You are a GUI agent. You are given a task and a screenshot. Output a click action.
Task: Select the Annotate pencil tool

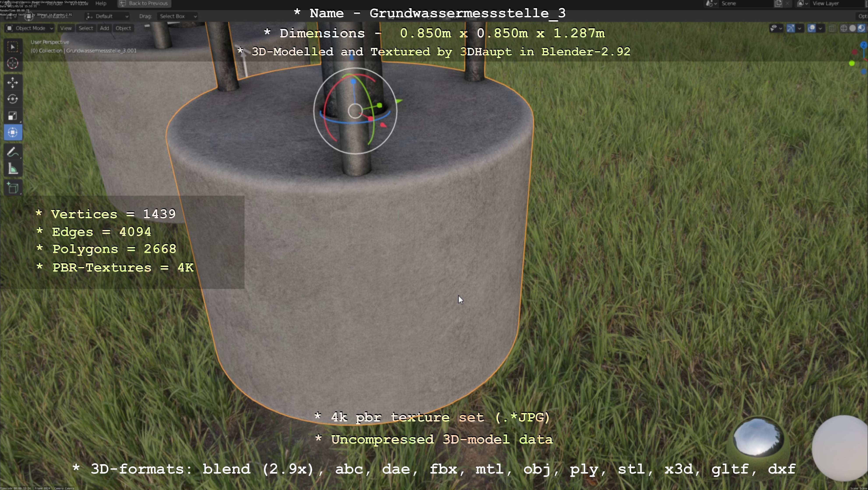tap(13, 152)
